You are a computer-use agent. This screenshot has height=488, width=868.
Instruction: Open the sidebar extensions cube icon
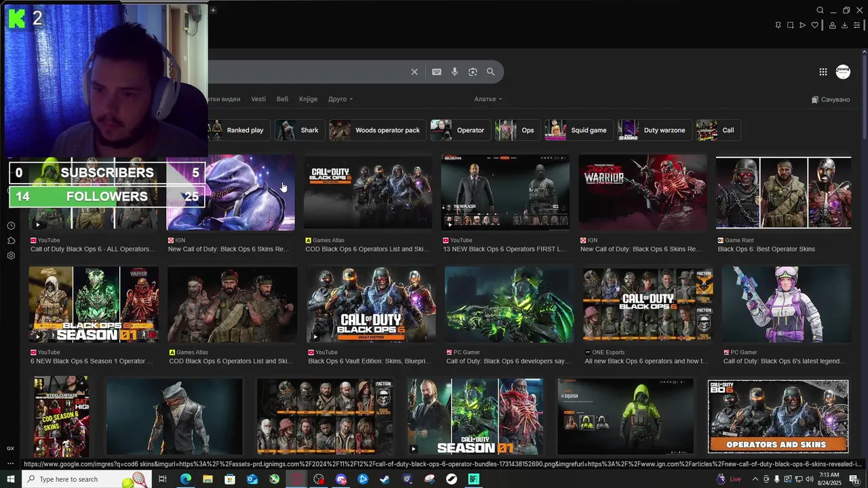click(11, 241)
